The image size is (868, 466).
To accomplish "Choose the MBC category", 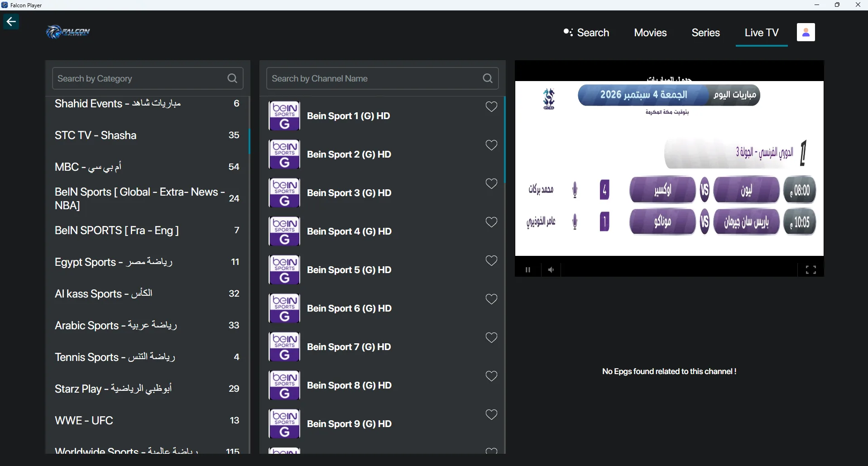I will 147,167.
